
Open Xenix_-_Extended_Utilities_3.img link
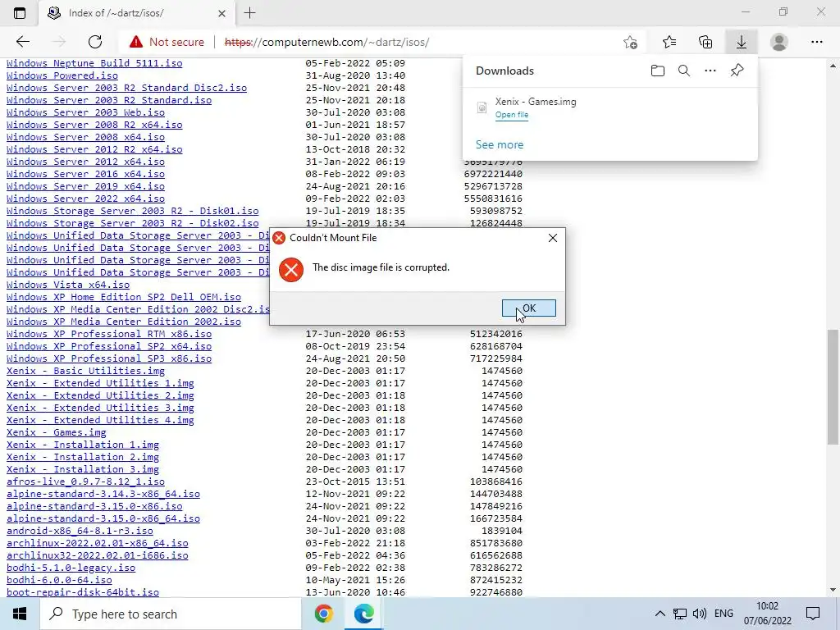(x=100, y=409)
